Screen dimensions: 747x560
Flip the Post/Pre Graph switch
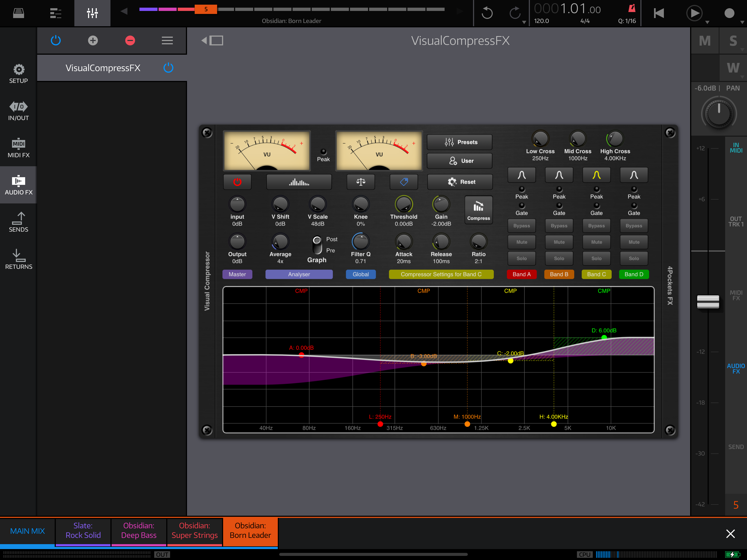click(x=317, y=246)
